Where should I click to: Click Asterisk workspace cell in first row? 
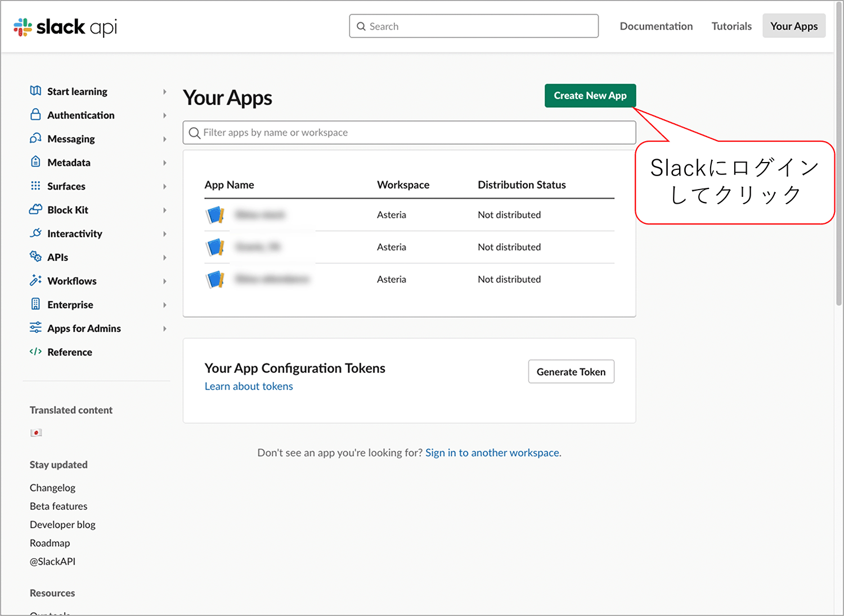point(392,215)
